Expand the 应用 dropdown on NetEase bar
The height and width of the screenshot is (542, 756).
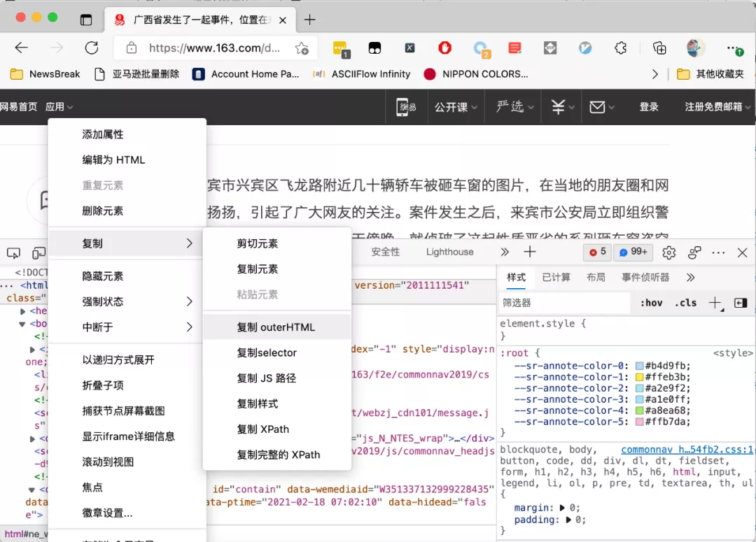point(59,107)
